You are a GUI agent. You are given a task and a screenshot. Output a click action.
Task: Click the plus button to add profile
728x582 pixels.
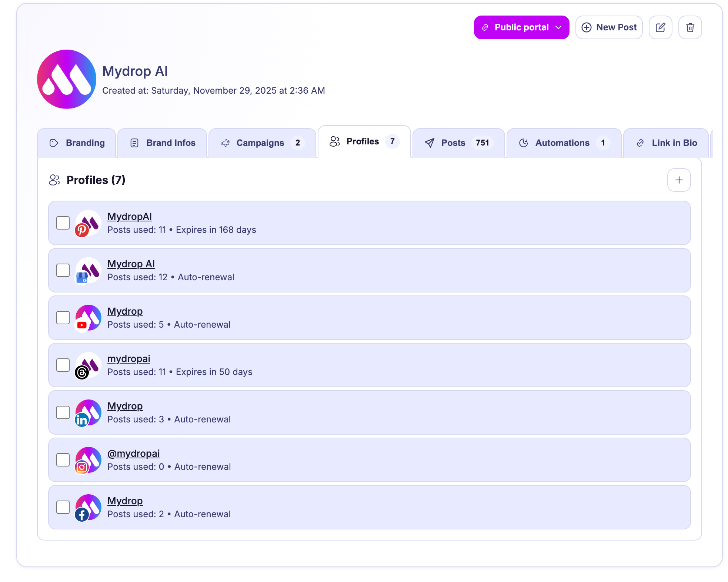679,180
